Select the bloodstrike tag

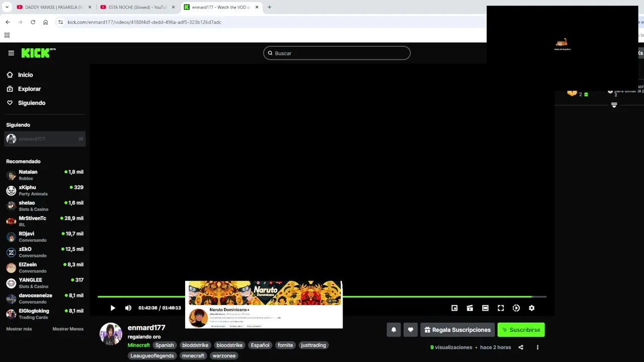[229, 345]
